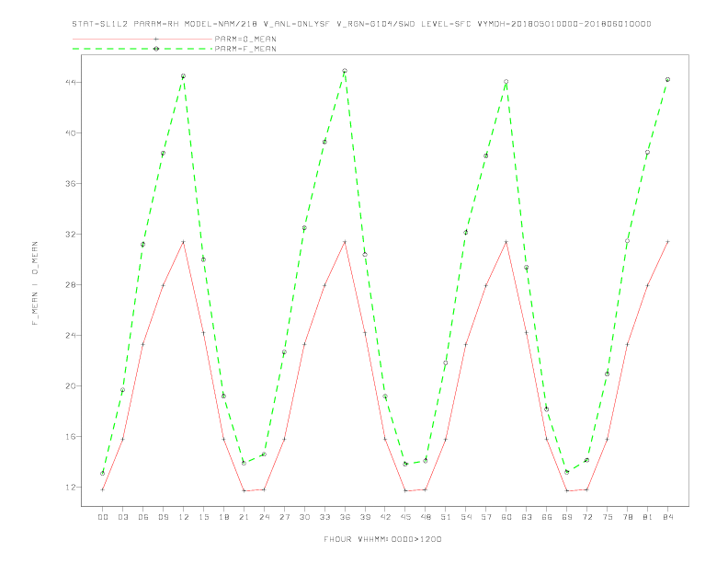Image resolution: width=728 pixels, height=563 pixels.
Task: Click x-axis hour label '51'
Action: [x=446, y=517]
